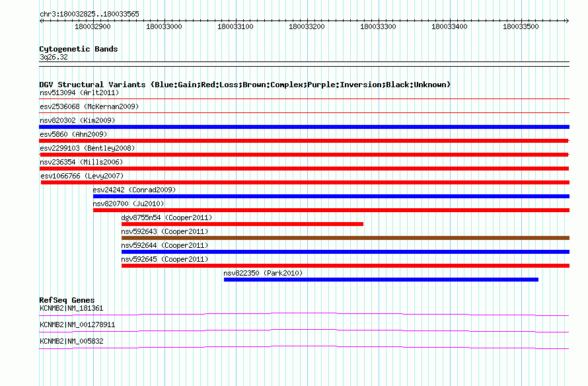Image resolution: width=588 pixels, height=386 pixels.
Task: Select the blue nsv592644 gain bar
Action: (346, 252)
